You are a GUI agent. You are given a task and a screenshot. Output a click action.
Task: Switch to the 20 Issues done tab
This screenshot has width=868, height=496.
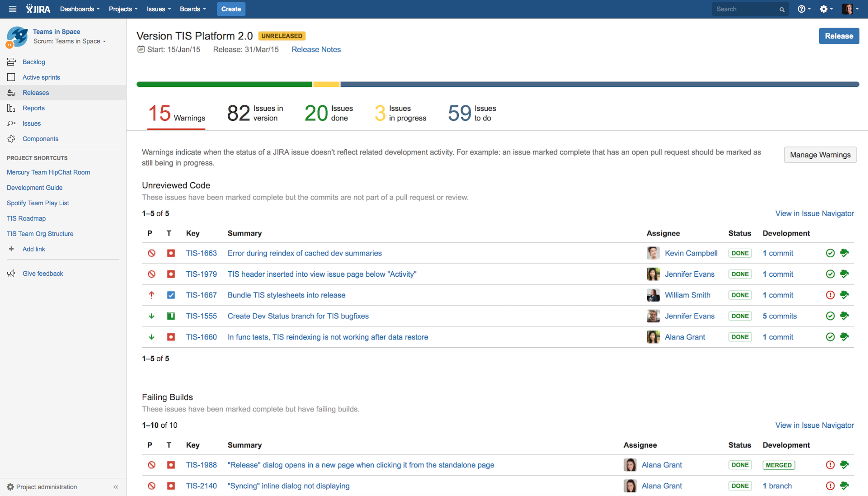click(329, 113)
